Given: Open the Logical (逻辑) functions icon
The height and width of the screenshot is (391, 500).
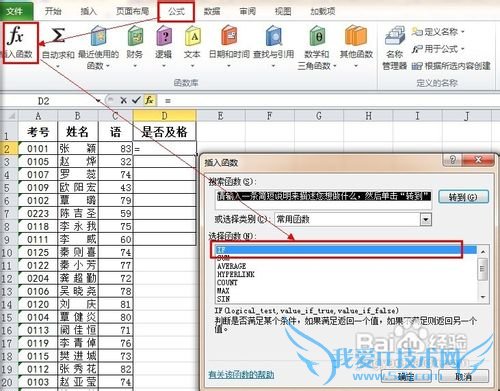Looking at the screenshot, I should coord(163,36).
